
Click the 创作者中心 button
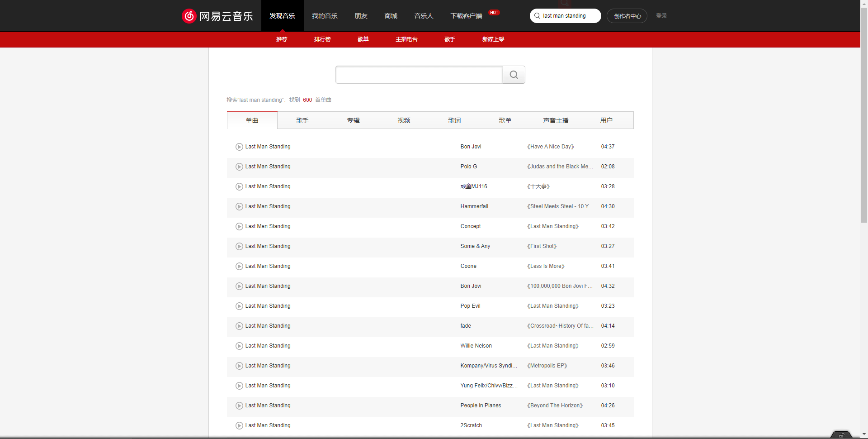tap(627, 16)
